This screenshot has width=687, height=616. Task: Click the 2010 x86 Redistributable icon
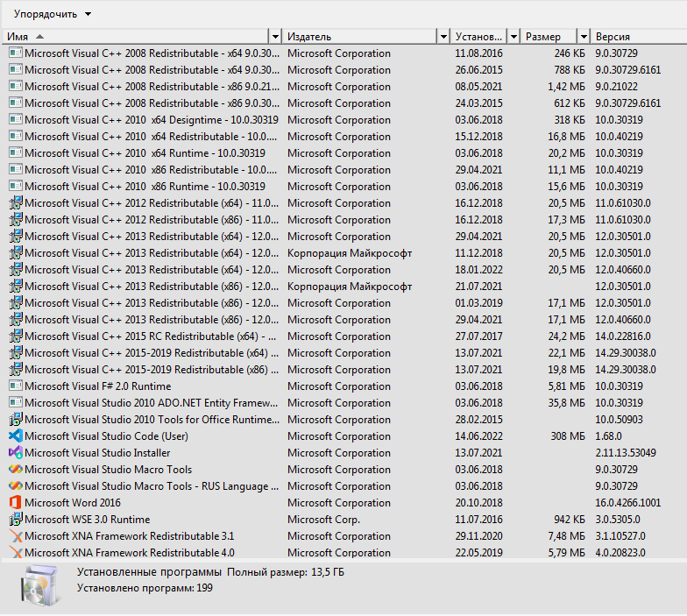pyautogui.click(x=16, y=170)
